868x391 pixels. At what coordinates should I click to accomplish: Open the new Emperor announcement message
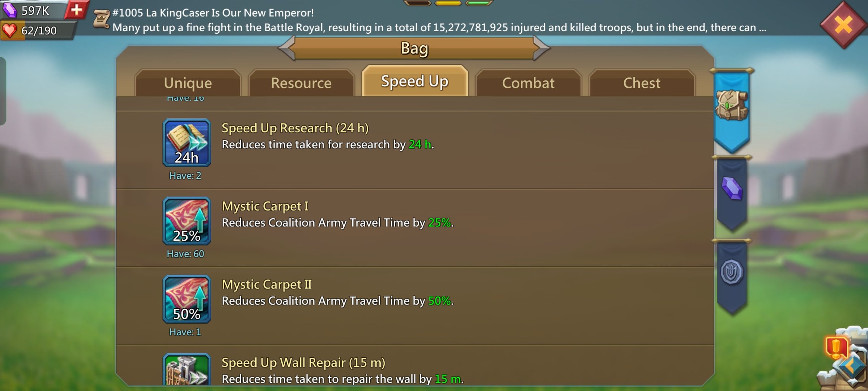tap(439, 20)
